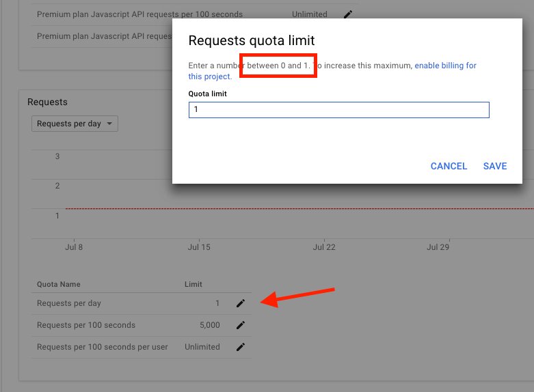This screenshot has width=534, height=392.
Task: Select Unlimited value of Premium plan row
Action: coord(310,14)
